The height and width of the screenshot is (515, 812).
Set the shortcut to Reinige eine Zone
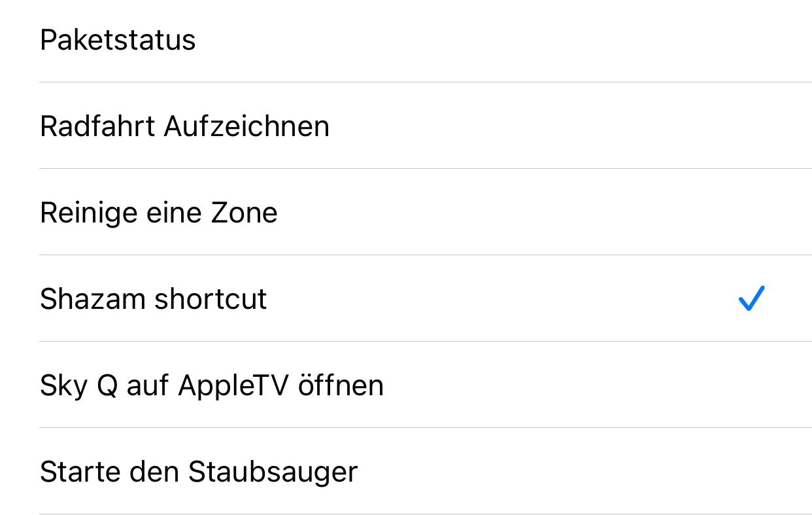pyautogui.click(x=159, y=213)
